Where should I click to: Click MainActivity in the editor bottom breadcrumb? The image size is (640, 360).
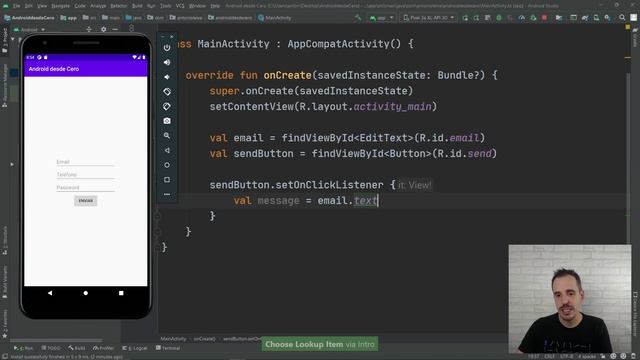tap(173, 339)
